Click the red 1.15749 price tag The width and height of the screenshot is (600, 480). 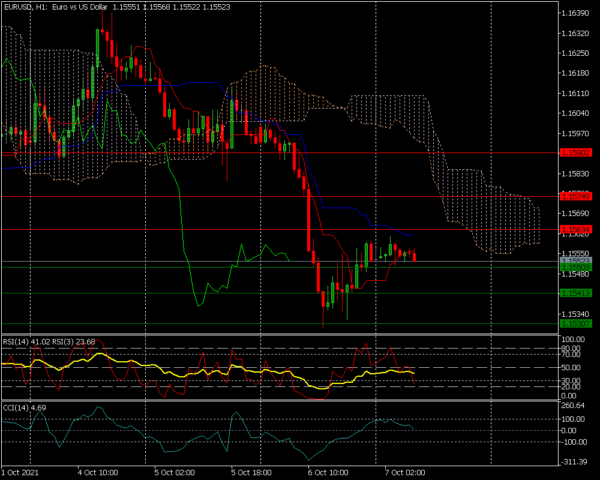click(x=576, y=196)
